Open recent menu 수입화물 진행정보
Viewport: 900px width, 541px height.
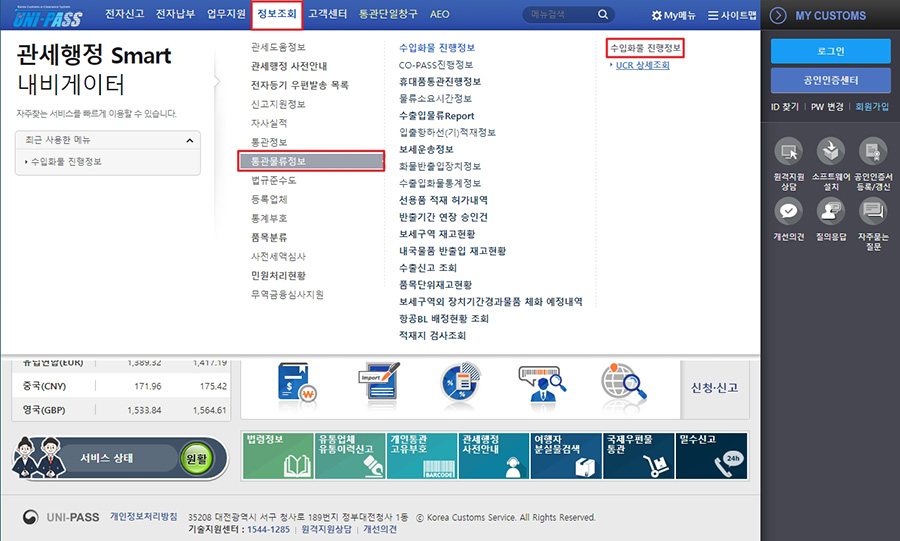66,162
